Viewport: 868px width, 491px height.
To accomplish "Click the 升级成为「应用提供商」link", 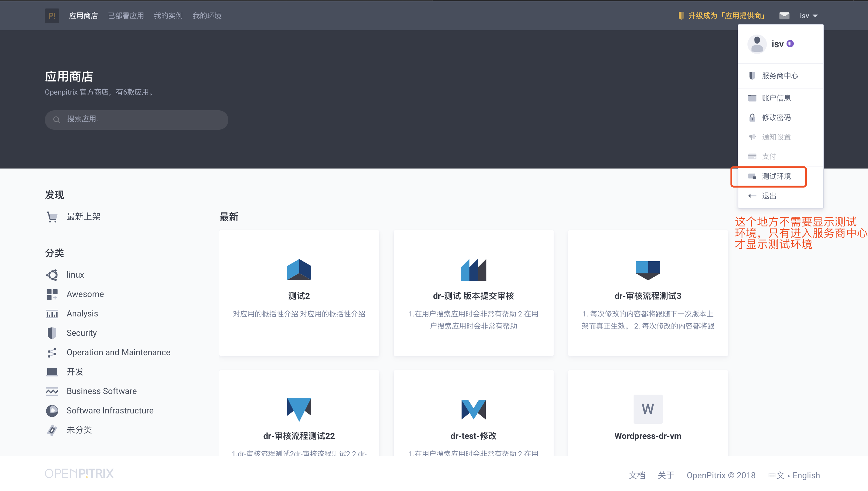I will [x=727, y=15].
